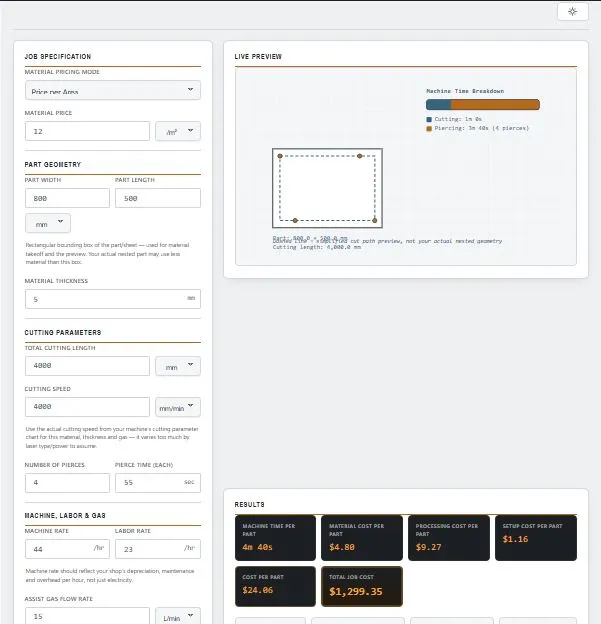Click the 'Cutting length: 4,000.0 mm' text
The image size is (601, 624).
point(317,247)
